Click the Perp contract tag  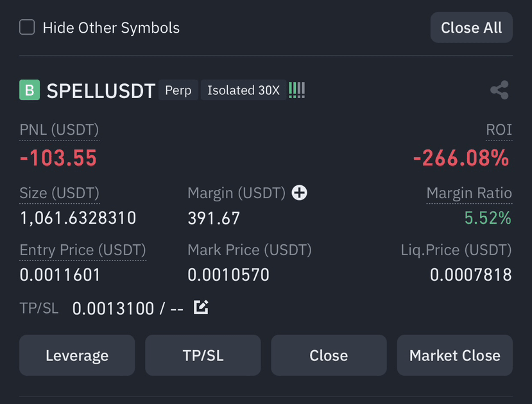tap(178, 90)
